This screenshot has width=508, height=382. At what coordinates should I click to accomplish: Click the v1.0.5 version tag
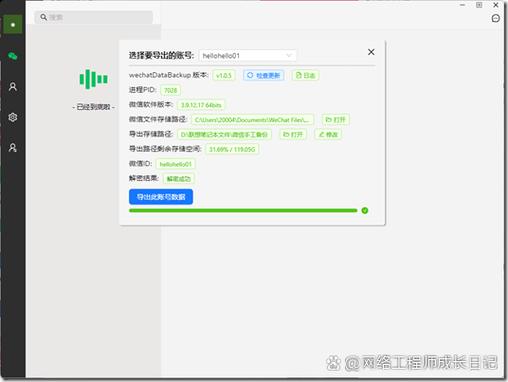point(224,75)
